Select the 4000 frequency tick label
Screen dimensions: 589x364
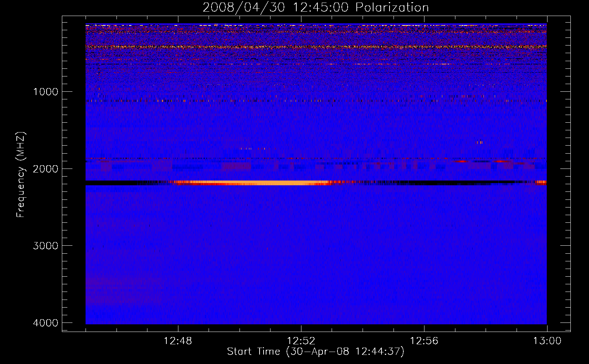click(x=46, y=323)
